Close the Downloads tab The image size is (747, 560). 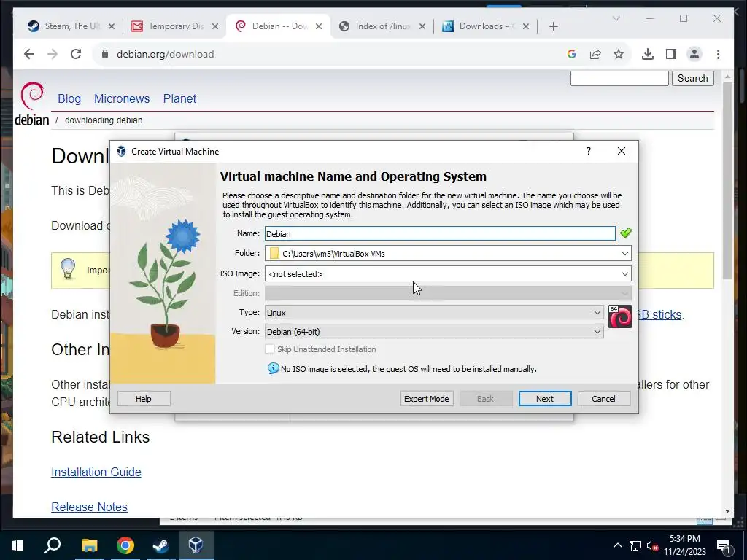[x=526, y=26]
